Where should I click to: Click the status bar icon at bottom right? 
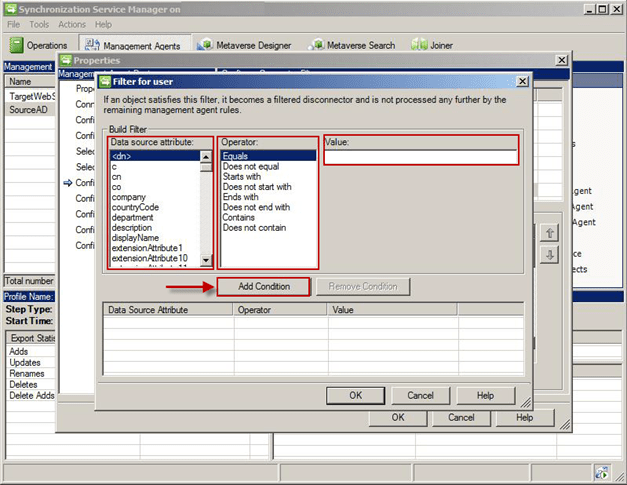click(602, 474)
